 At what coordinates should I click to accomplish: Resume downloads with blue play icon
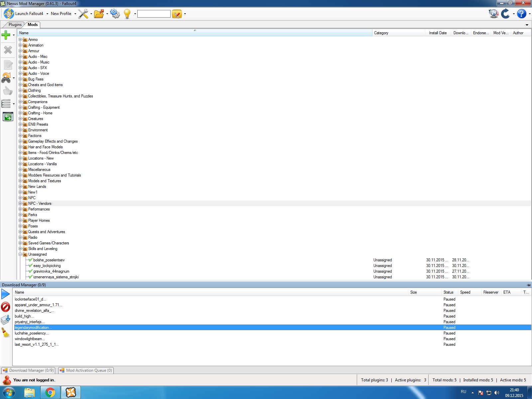[6, 294]
